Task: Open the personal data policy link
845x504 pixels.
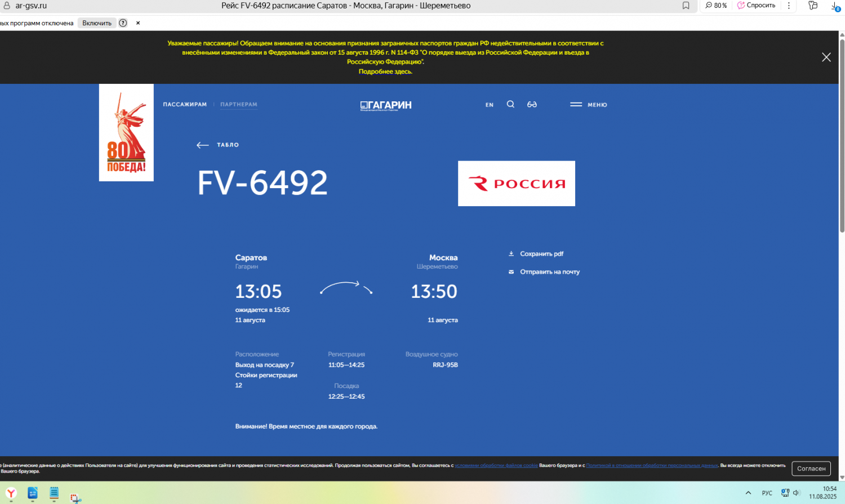Action: 652,466
